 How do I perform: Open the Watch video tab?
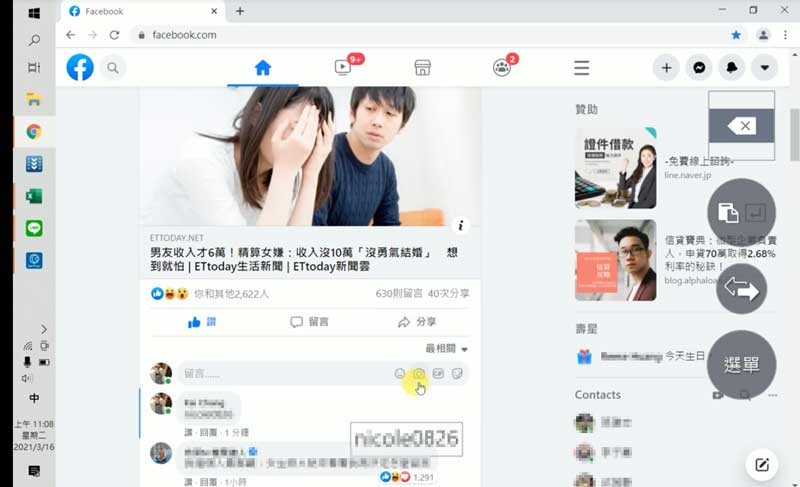click(343, 68)
